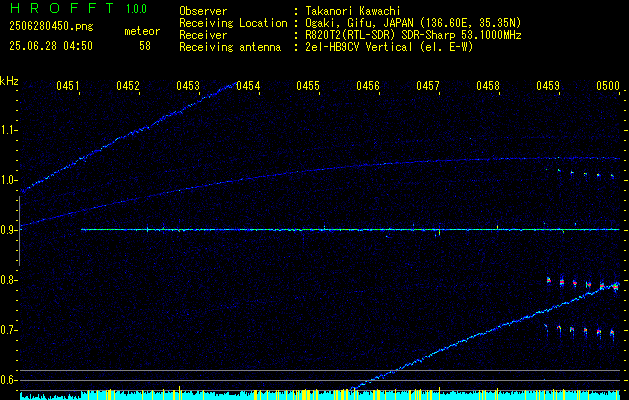This screenshot has width=629, height=400.
Task: Click time marker 0452
Action: tap(128, 85)
